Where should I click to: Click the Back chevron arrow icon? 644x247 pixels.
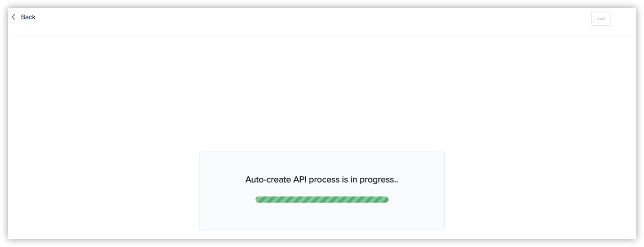coord(14,17)
